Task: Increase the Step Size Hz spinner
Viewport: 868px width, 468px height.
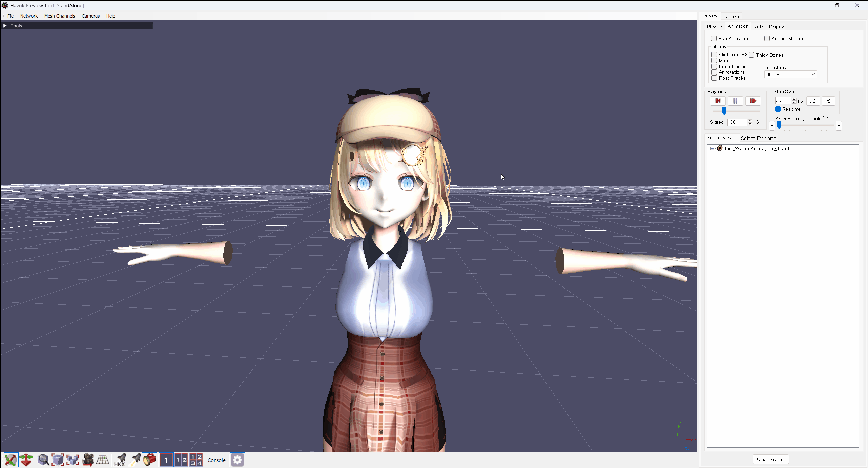Action: (x=794, y=99)
